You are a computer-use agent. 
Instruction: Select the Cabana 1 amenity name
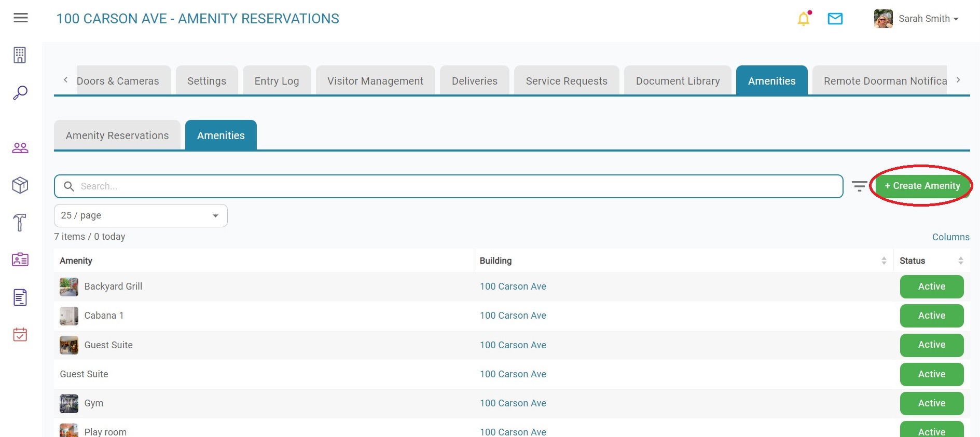[104, 316]
